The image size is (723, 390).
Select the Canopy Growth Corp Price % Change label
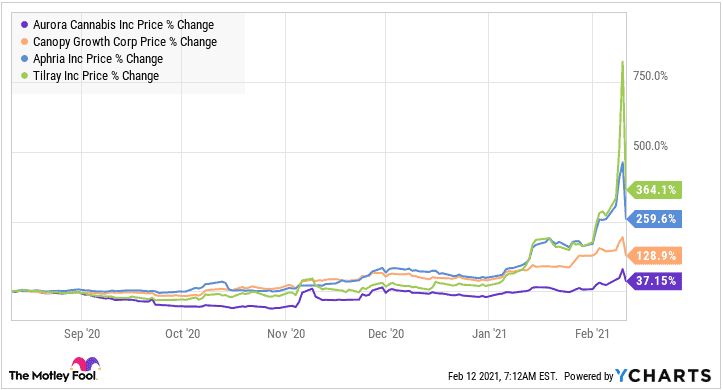click(x=125, y=42)
